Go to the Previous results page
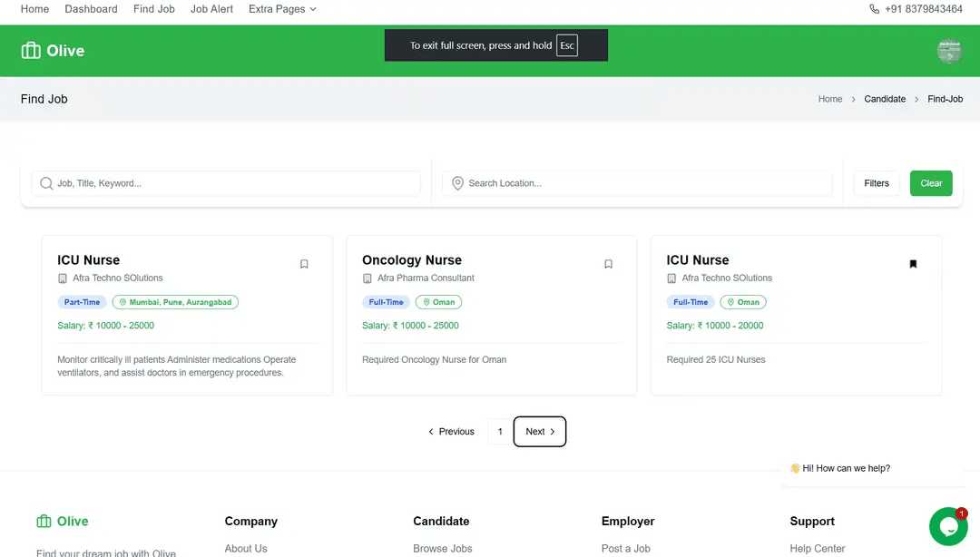 [x=451, y=432]
